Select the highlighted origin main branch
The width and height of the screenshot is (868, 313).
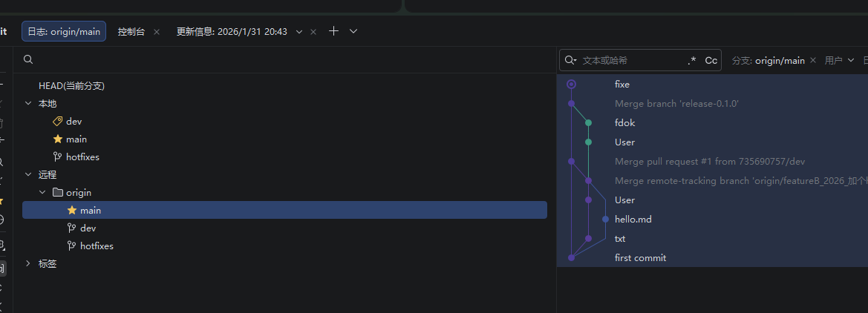click(x=284, y=210)
